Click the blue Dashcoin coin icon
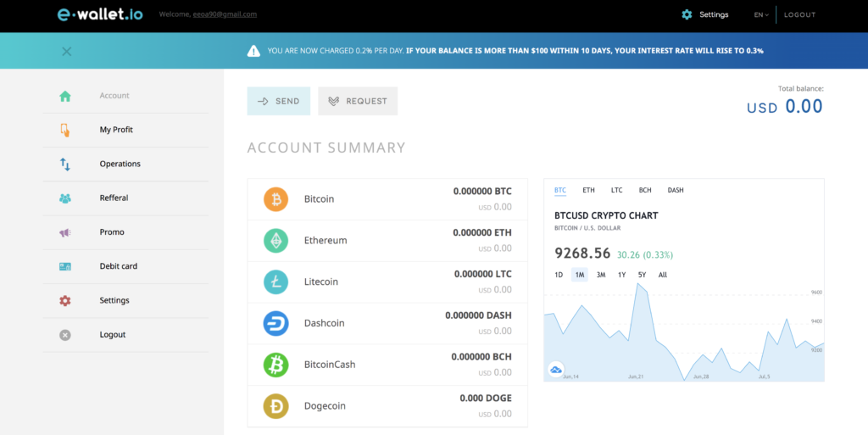868x435 pixels. (x=275, y=323)
